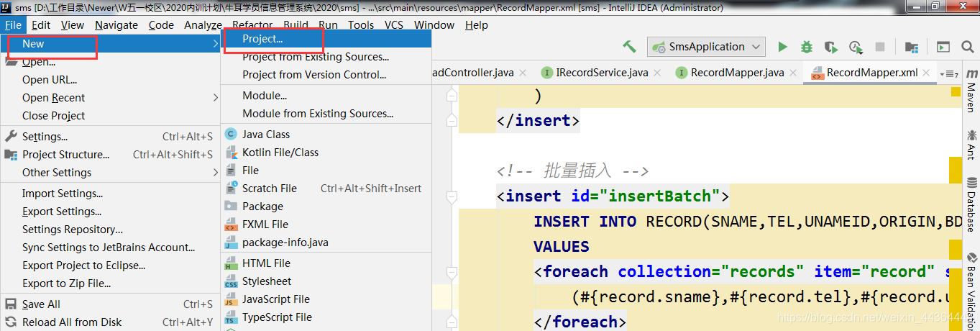The height and width of the screenshot is (331, 980).
Task: Choose package-info.java in the New submenu
Action: (326, 242)
